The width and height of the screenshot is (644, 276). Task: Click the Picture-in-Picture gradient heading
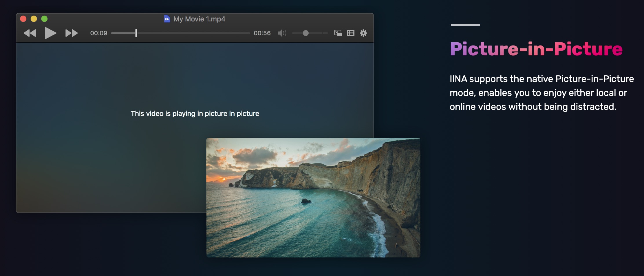click(x=536, y=49)
